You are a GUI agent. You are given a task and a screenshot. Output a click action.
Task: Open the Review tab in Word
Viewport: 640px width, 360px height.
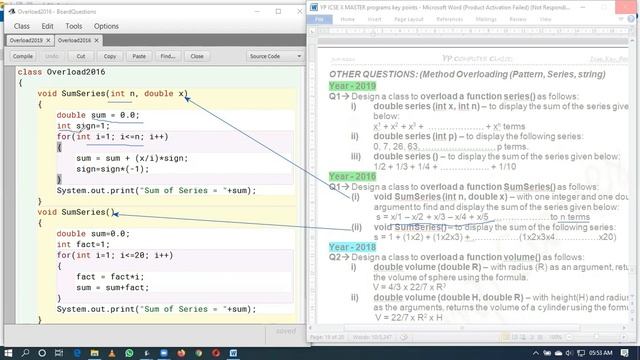point(518,19)
